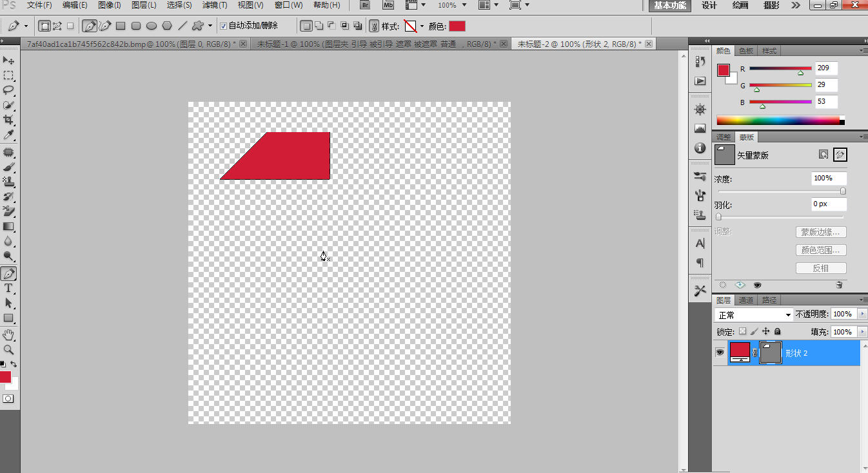Select the Eraser tool
868x473 pixels.
point(8,211)
